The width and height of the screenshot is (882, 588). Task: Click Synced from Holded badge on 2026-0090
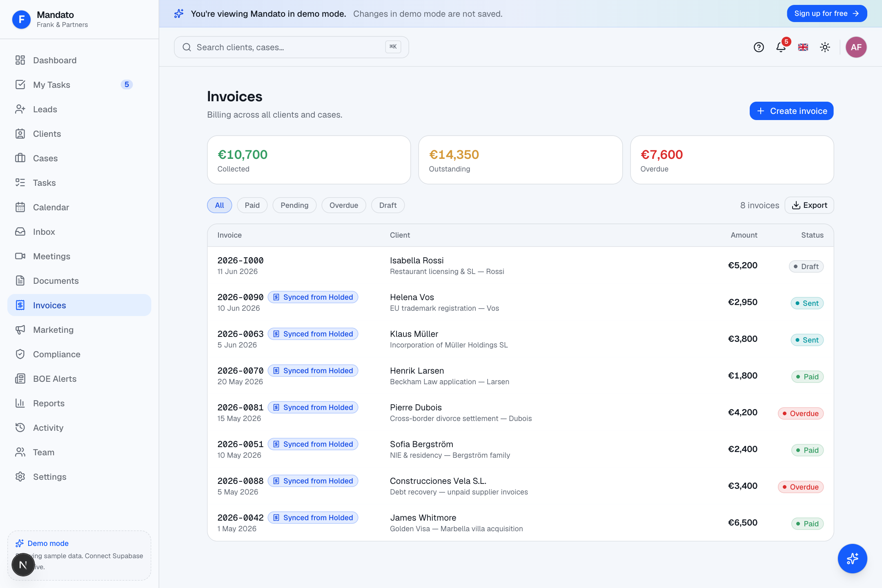coord(313,297)
